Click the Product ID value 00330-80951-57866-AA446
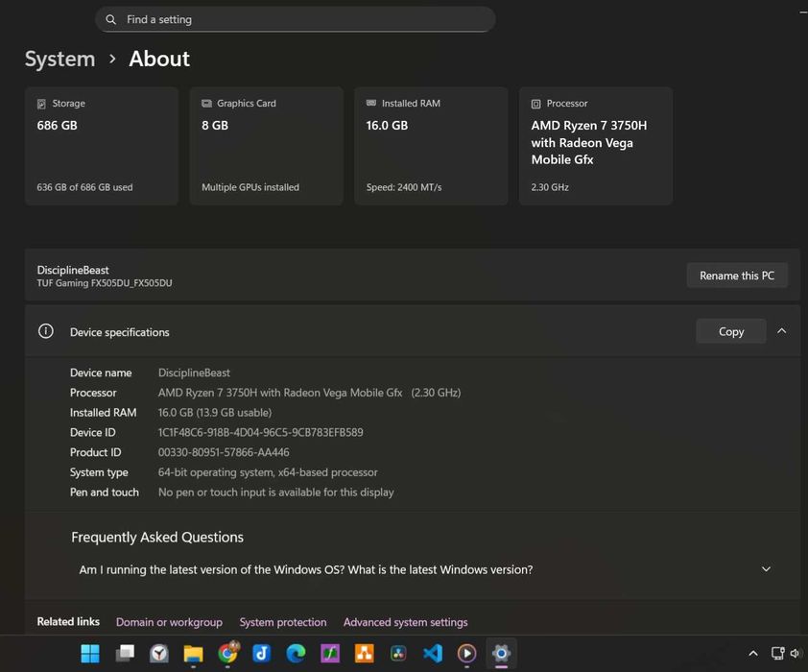The width and height of the screenshot is (808, 672). pos(224,452)
